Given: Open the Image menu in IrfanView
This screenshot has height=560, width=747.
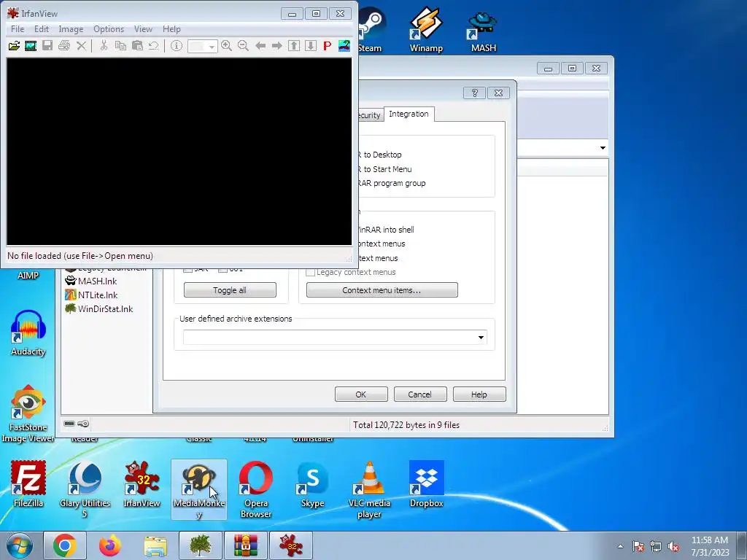Looking at the screenshot, I should [71, 29].
